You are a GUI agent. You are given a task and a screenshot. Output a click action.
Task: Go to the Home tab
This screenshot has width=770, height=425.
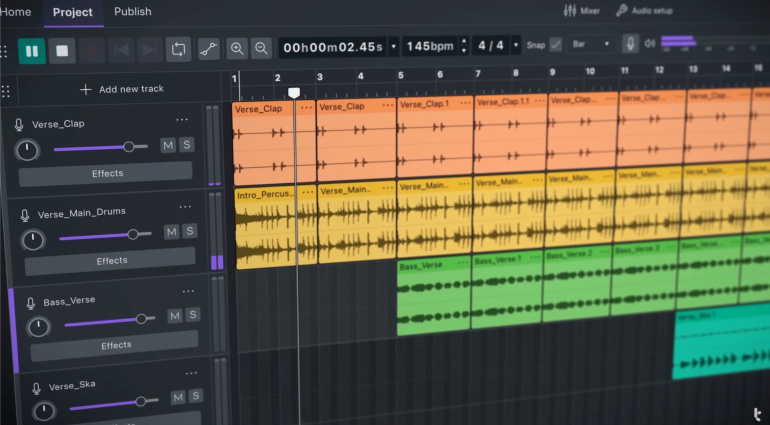click(x=16, y=12)
